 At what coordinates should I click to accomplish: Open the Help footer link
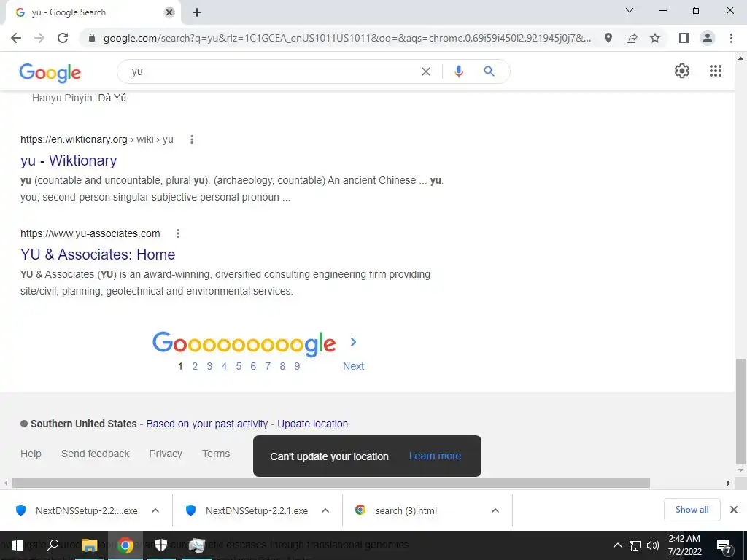coord(31,454)
